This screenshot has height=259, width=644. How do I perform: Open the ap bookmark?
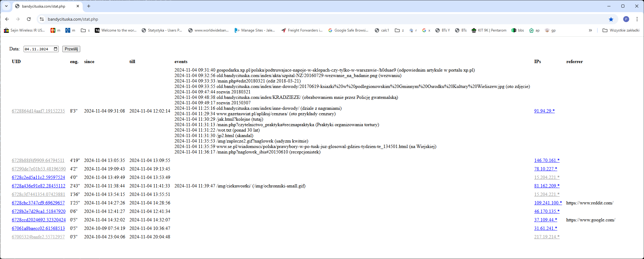534,30
